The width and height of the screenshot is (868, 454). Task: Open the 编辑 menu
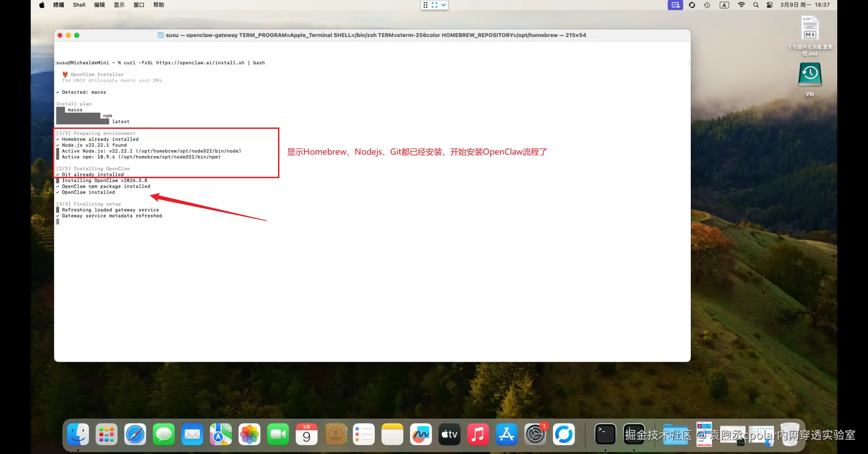[99, 5]
